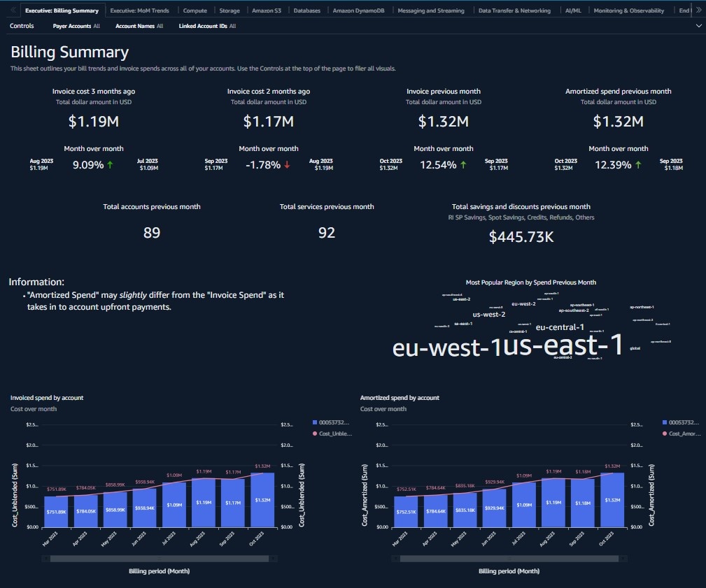Viewport: 706px width, 588px height.
Task: Go to Data Transfer & Networking tab
Action: pos(514,10)
